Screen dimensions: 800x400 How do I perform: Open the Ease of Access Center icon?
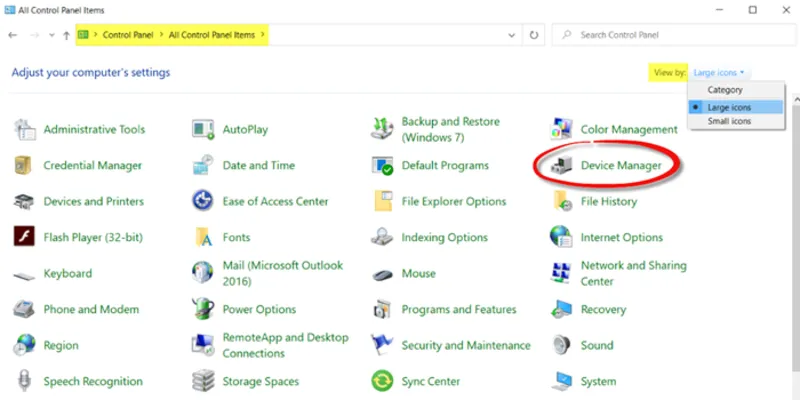(203, 201)
